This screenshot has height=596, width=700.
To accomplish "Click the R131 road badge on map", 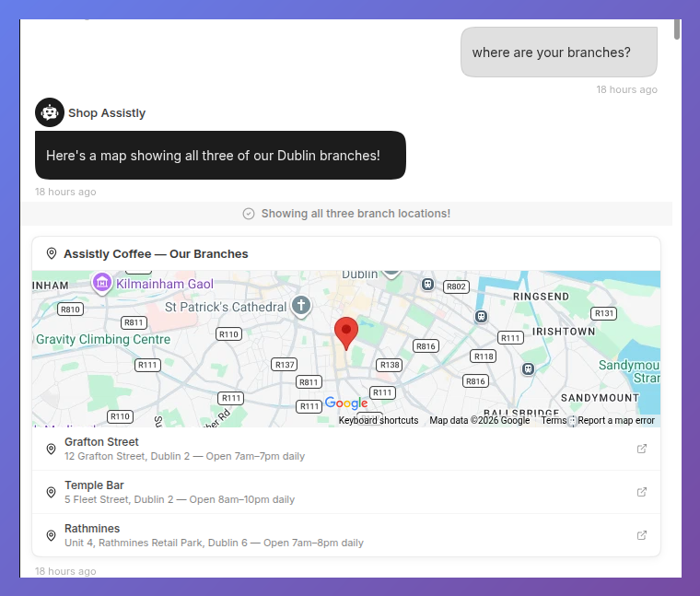I will (603, 313).
